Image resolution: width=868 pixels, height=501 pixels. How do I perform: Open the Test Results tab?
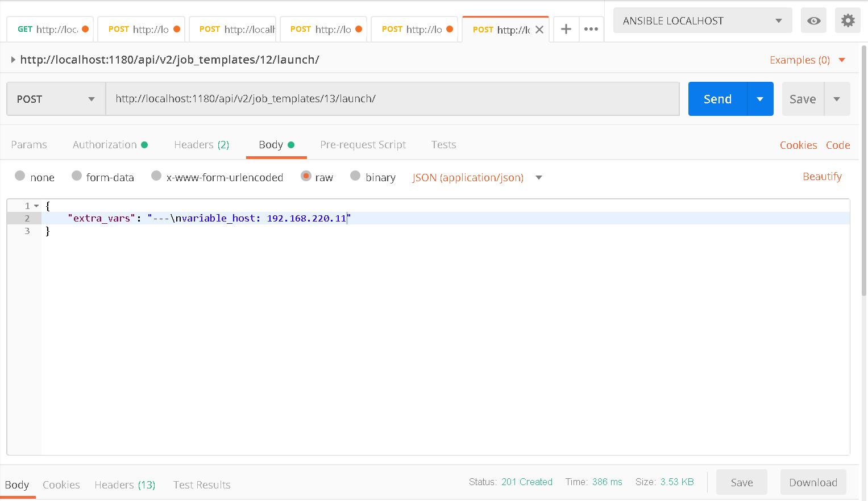(x=202, y=485)
